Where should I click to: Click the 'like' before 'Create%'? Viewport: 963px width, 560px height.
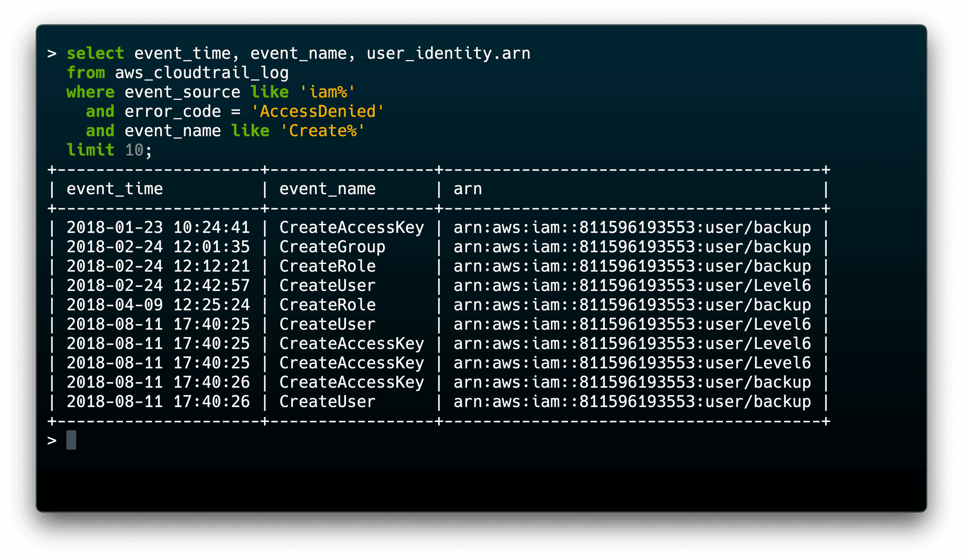tap(250, 131)
